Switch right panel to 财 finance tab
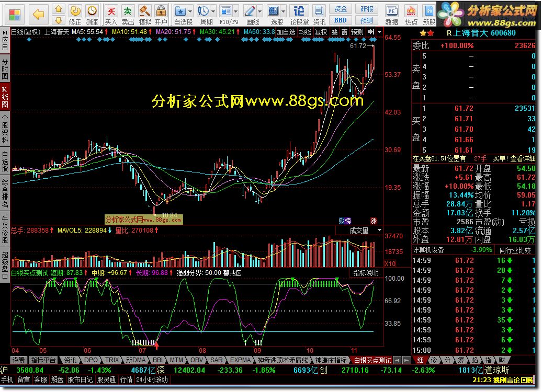 click(x=502, y=360)
